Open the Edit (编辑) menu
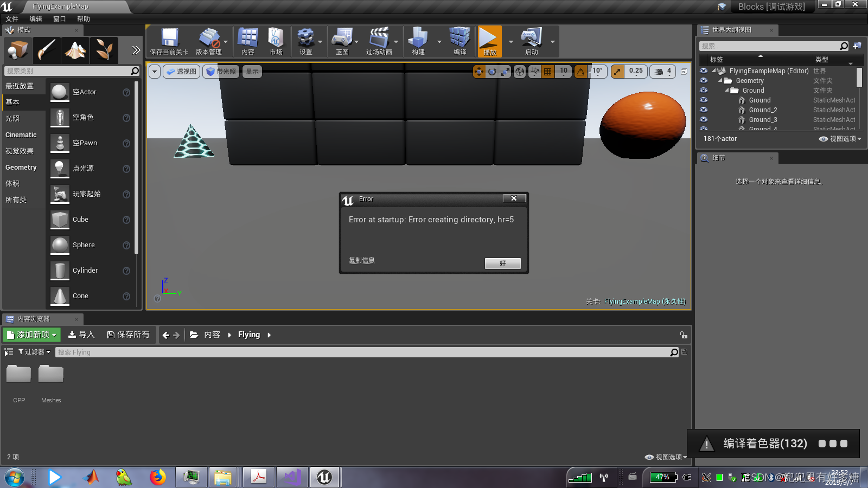Image resolution: width=868 pixels, height=488 pixels. 36,19
